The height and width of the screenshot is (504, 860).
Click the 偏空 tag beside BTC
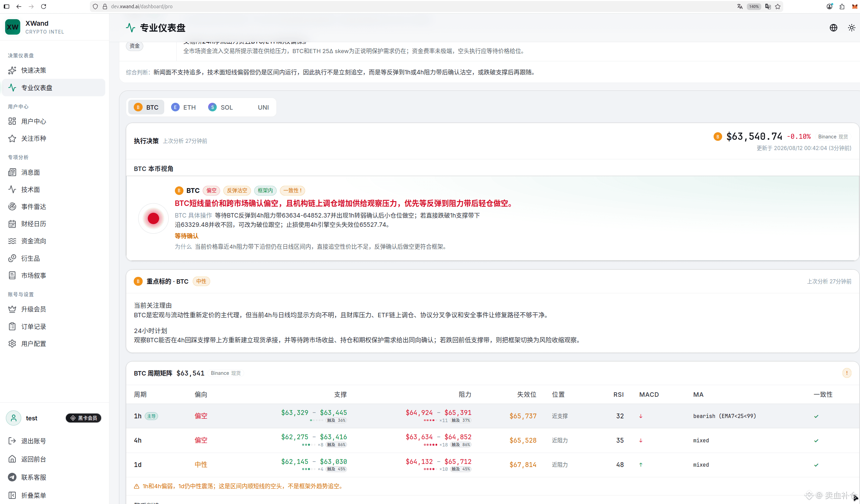click(211, 190)
